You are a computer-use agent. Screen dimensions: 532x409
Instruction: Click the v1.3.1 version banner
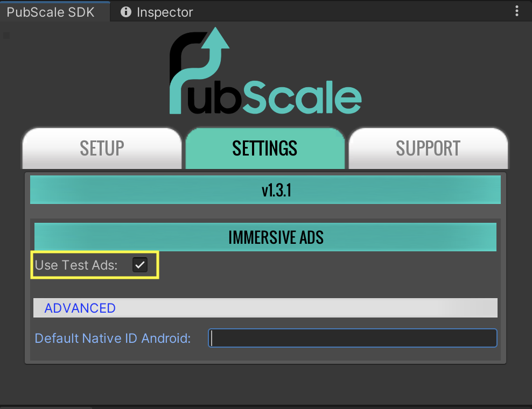[265, 190]
